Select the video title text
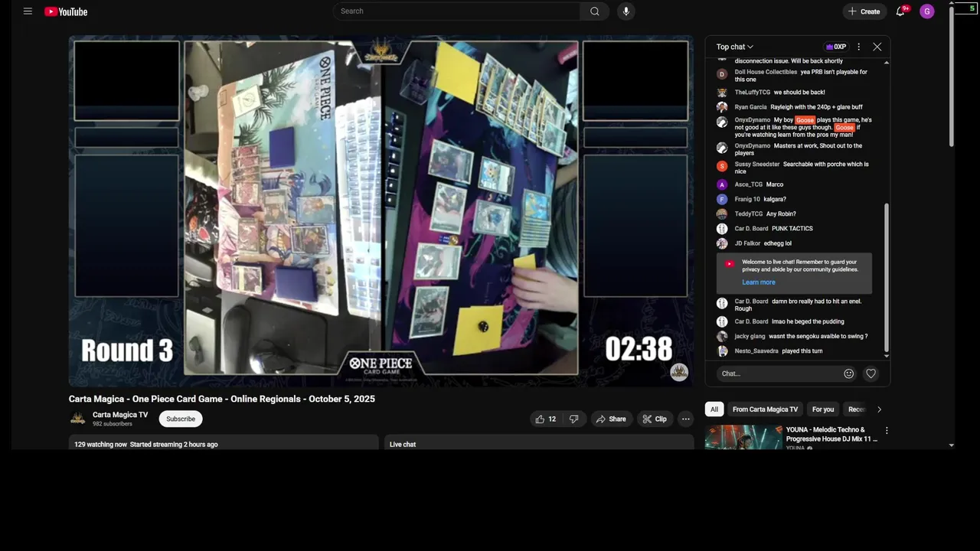Viewport: 980px width, 551px height. pos(222,399)
